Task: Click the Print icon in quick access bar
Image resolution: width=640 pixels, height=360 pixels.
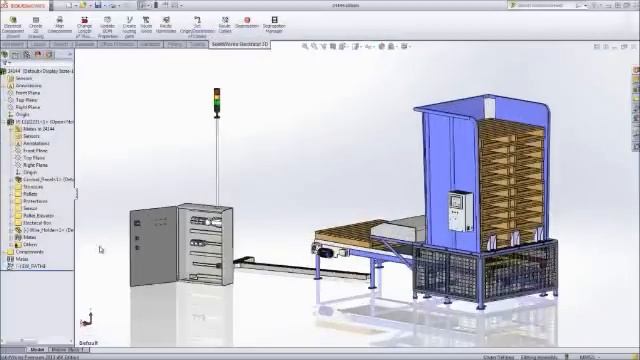Action: [112, 5]
